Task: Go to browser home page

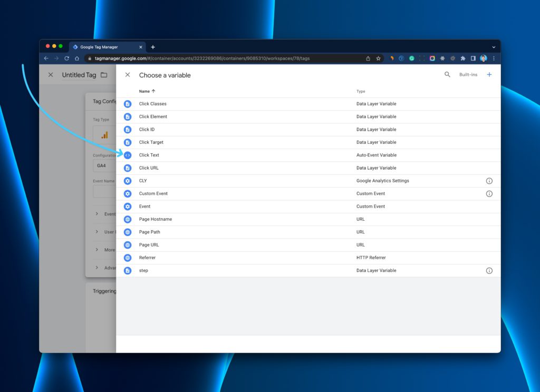Action: [x=77, y=58]
